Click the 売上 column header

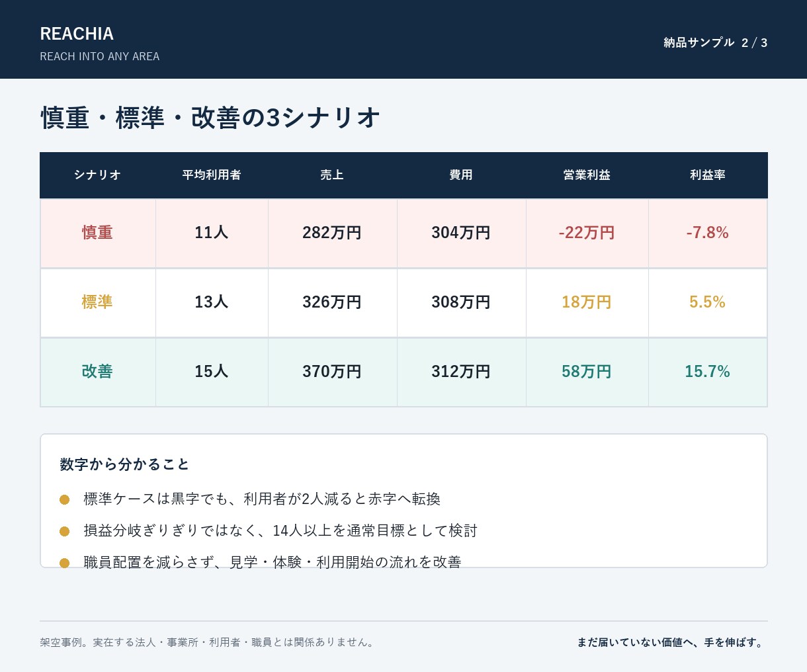pyautogui.click(x=332, y=175)
